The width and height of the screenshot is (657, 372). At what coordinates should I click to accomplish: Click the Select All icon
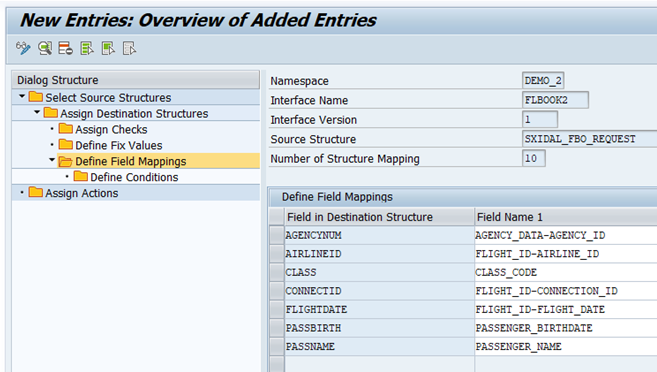(x=87, y=48)
